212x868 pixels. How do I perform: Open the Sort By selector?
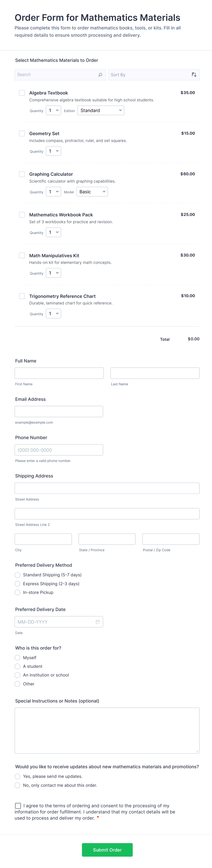tap(154, 74)
